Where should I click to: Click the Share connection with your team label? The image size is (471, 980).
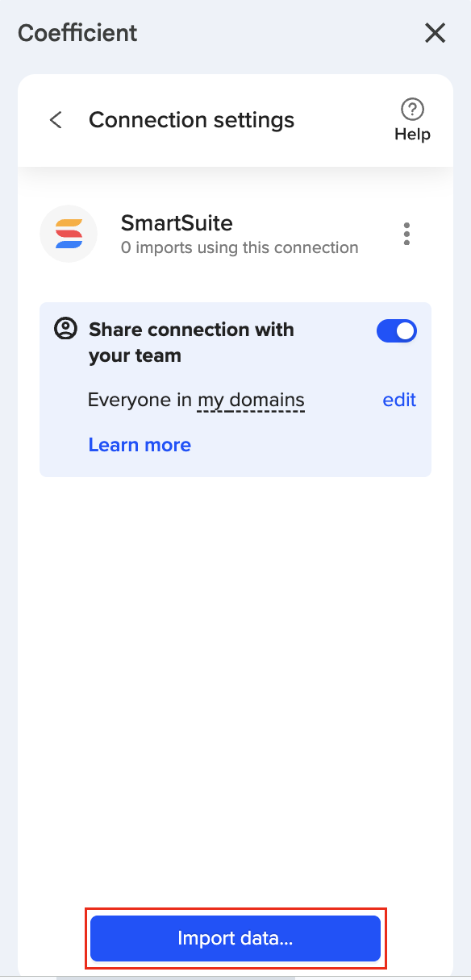[191, 343]
